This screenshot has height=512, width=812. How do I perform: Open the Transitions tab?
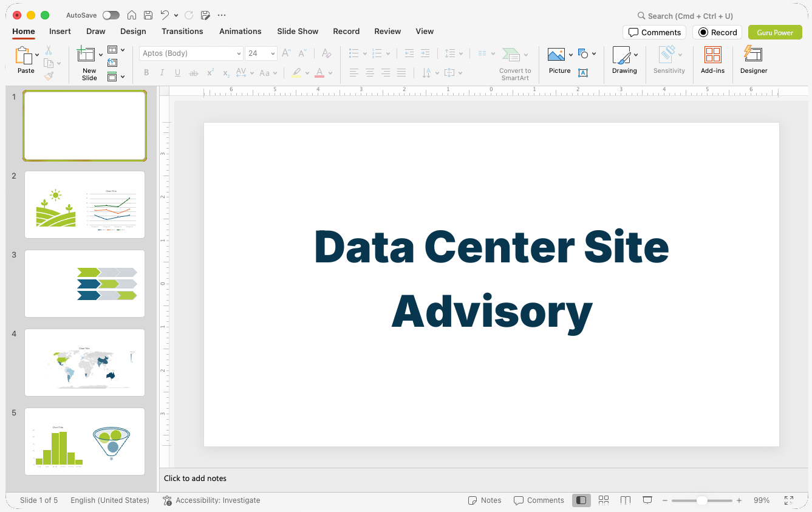(x=182, y=32)
